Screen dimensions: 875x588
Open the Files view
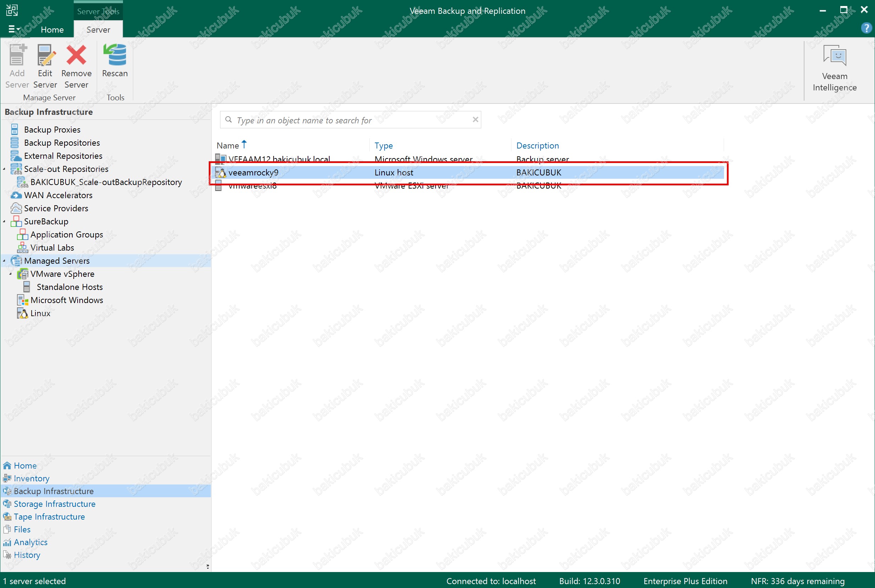[x=22, y=529]
